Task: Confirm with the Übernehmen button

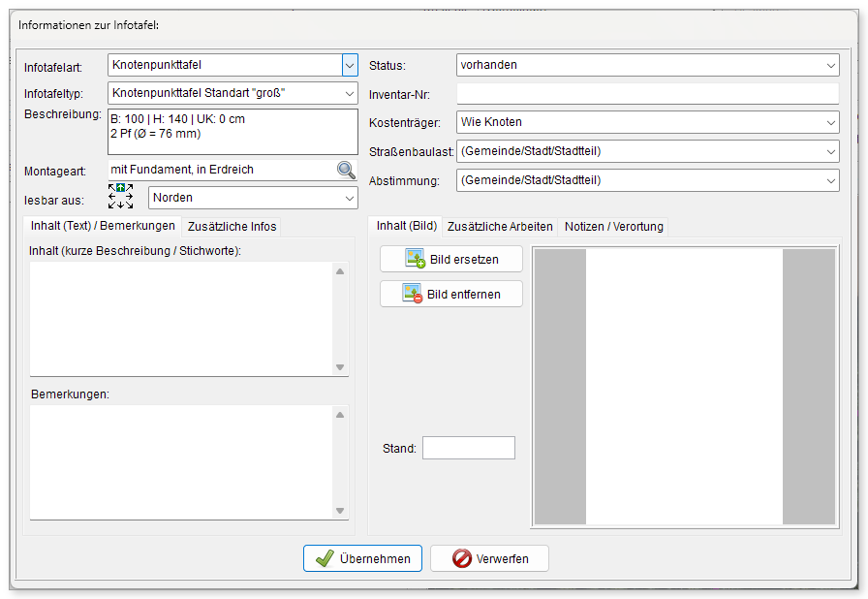Action: pyautogui.click(x=362, y=558)
